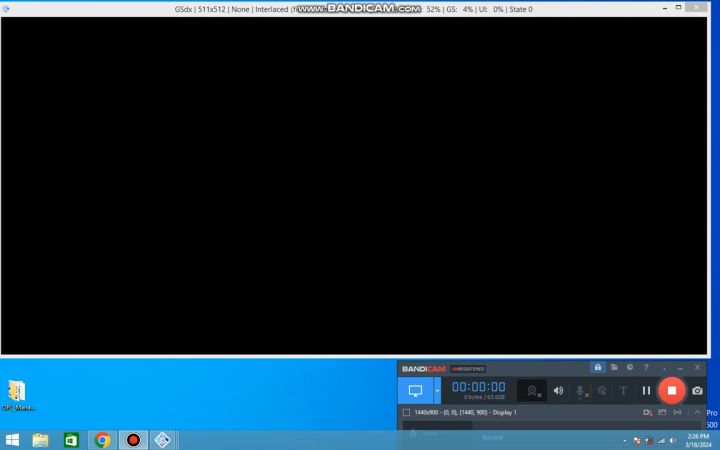720x450 pixels.
Task: Toggle the mouse cursor effect icon
Action: [602, 390]
